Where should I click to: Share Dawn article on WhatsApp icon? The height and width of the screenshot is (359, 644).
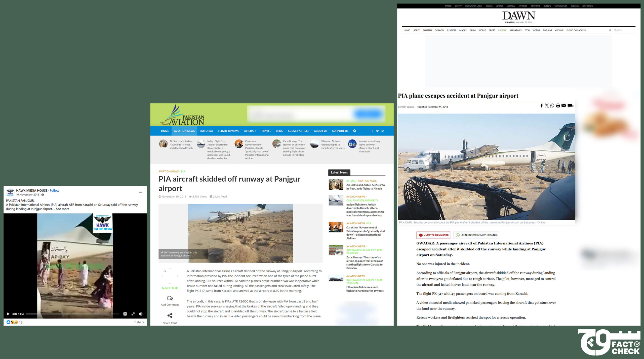[x=552, y=106]
